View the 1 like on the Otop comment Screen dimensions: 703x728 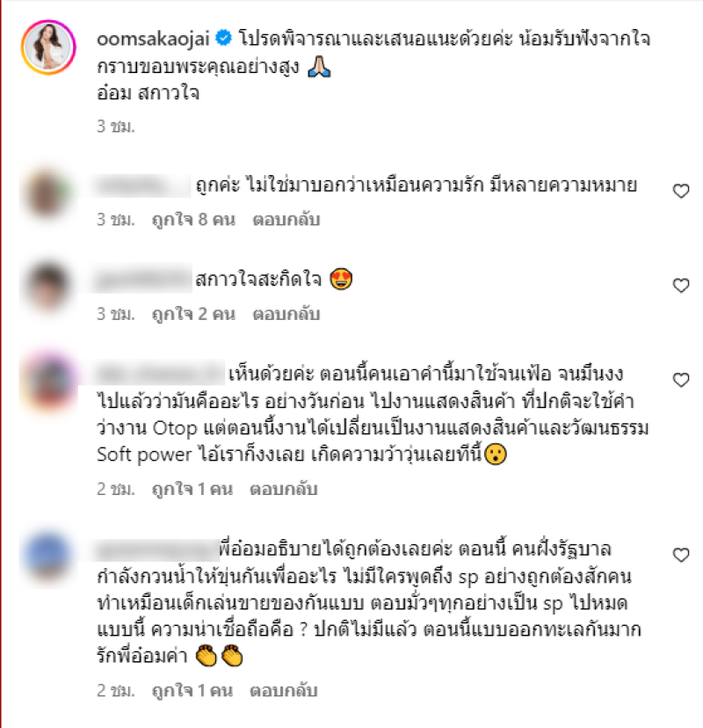tap(192, 489)
